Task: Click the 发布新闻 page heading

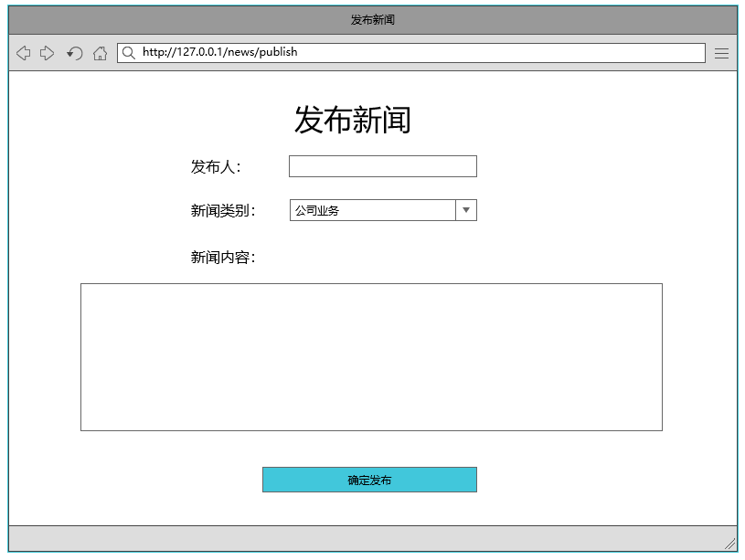Action: [354, 118]
